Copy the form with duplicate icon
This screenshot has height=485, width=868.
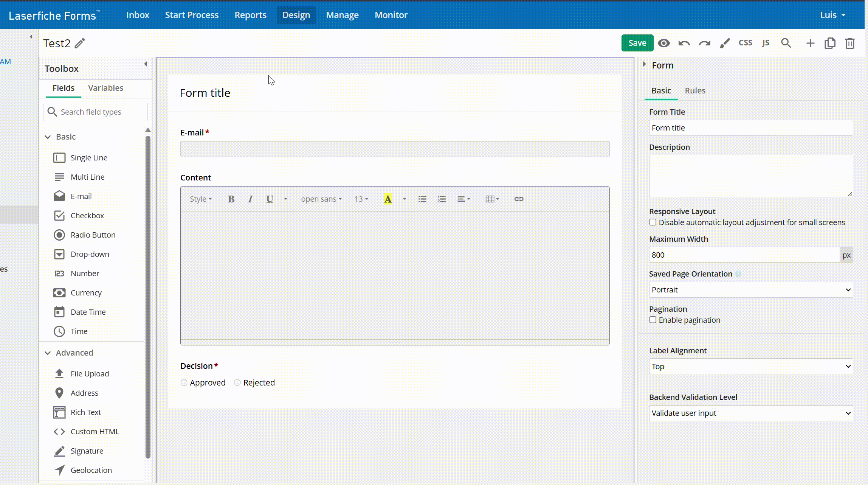click(x=830, y=43)
